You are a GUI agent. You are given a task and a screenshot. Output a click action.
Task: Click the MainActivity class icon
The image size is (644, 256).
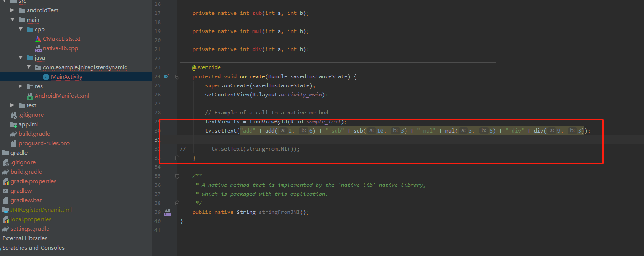click(46, 77)
